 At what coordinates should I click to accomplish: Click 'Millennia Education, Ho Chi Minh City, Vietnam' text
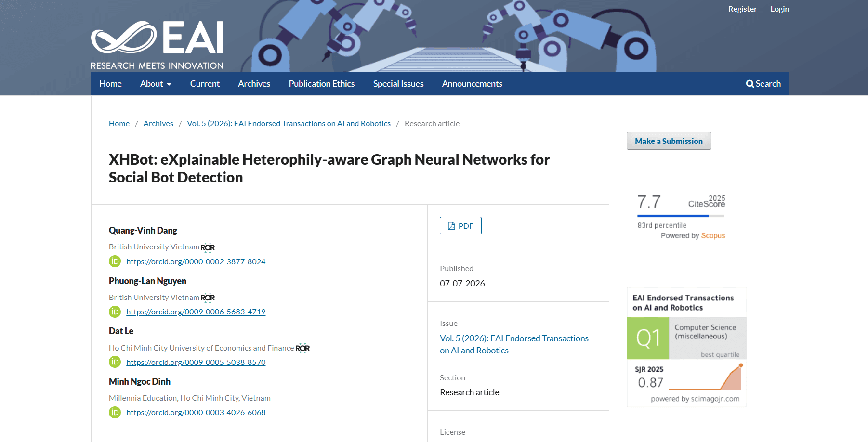190,398
